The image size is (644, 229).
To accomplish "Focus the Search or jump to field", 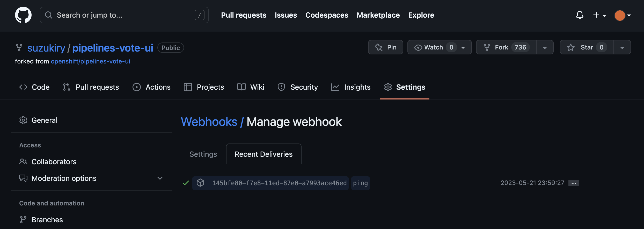I will click(124, 15).
